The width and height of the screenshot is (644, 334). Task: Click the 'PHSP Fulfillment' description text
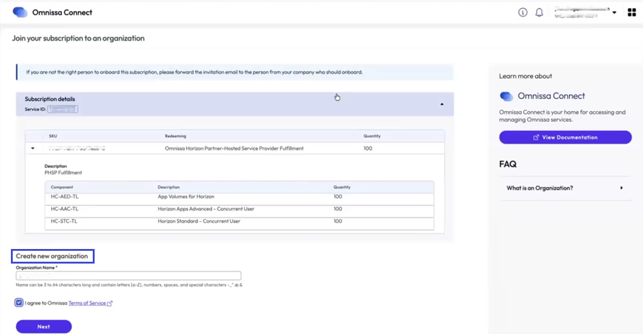tap(63, 172)
